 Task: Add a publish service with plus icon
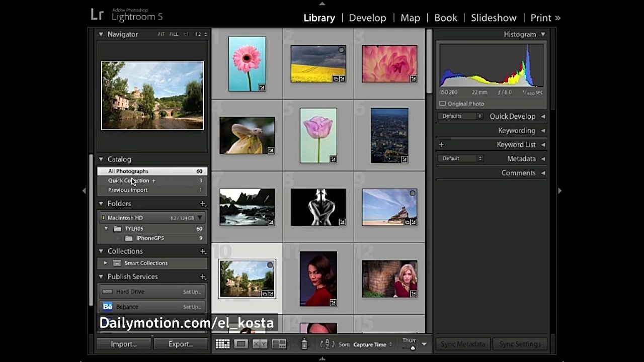click(203, 277)
